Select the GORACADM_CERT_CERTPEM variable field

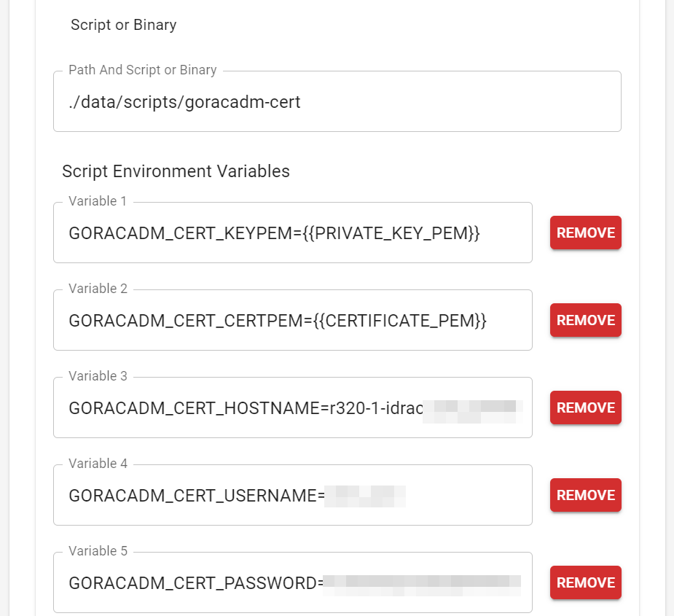point(291,320)
